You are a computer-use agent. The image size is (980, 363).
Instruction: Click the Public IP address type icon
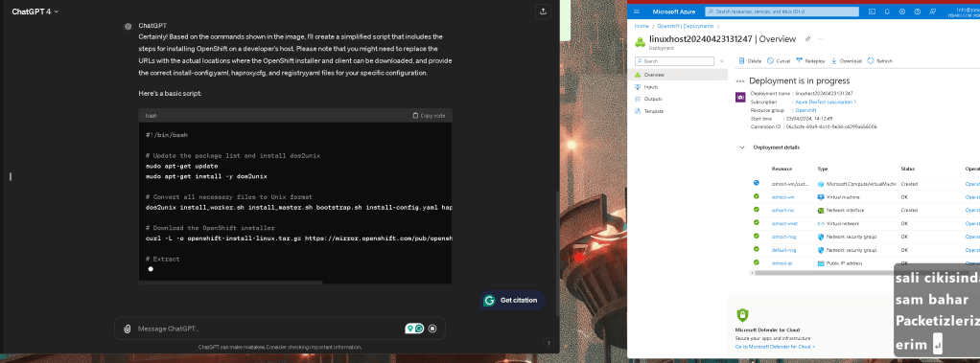click(821, 263)
